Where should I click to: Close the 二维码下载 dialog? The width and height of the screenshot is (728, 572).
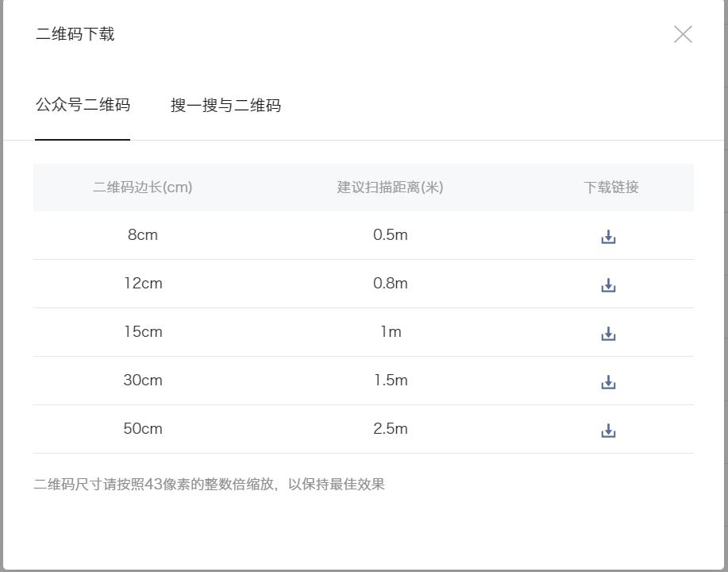683,34
